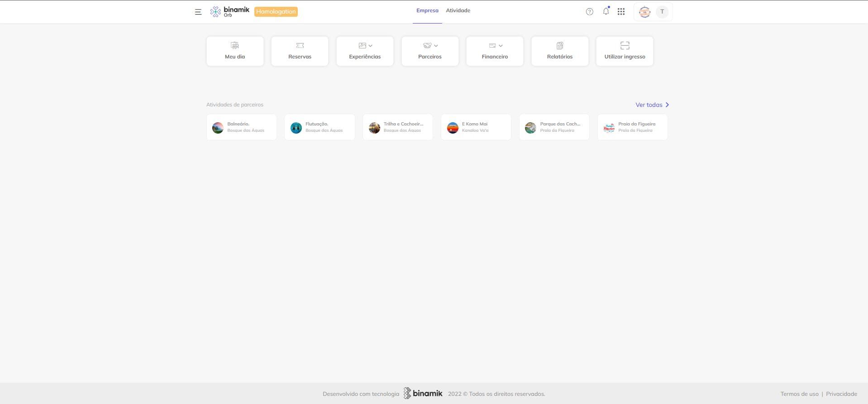The image size is (868, 404).
Task: Click the Flutuação card thumbnail
Action: point(296,128)
